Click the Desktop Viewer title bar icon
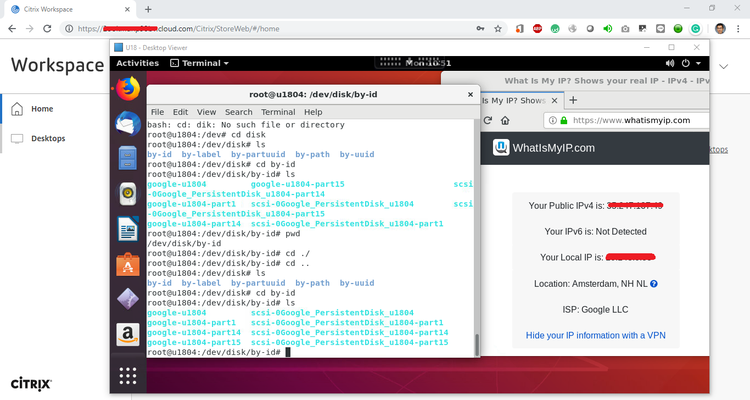 pos(118,47)
